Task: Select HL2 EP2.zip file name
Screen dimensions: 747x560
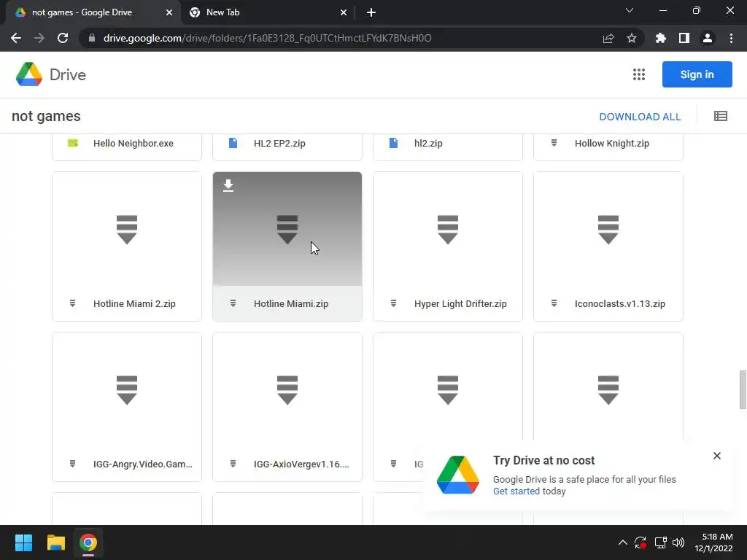Action: point(279,144)
